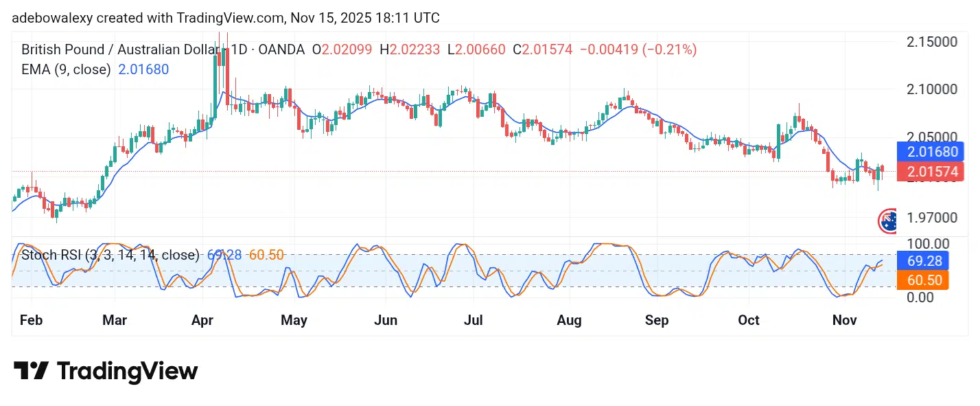Click the orange Stoch RSI value label 60.50
Image resolution: width=980 pixels, height=406 pixels.
(922, 279)
